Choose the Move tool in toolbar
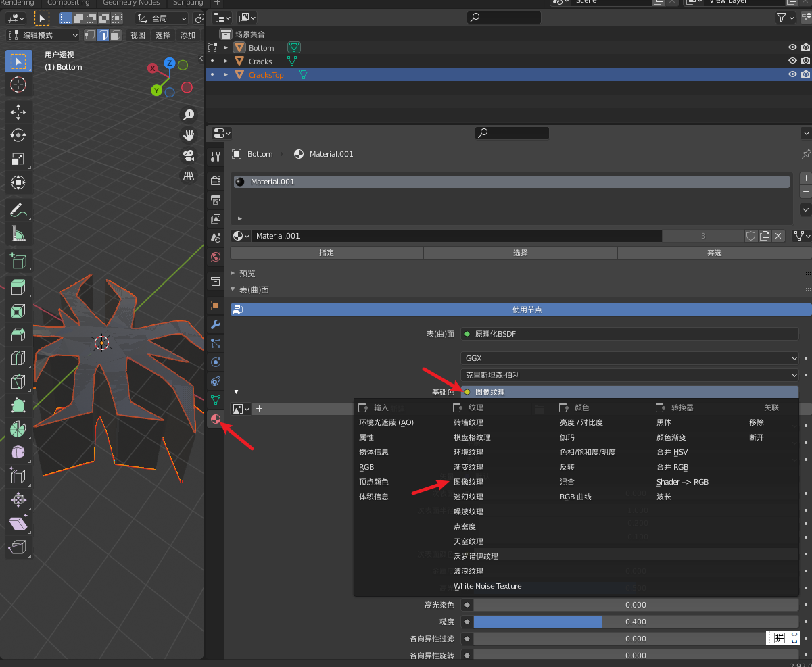Image resolution: width=812 pixels, height=667 pixels. [x=18, y=112]
